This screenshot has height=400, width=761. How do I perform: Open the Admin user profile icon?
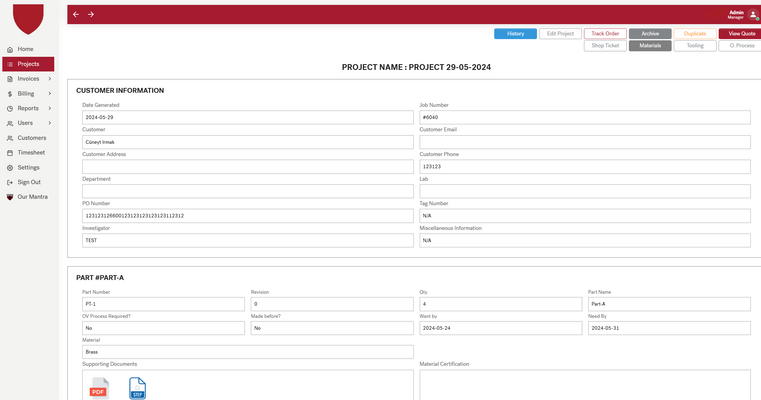(753, 15)
